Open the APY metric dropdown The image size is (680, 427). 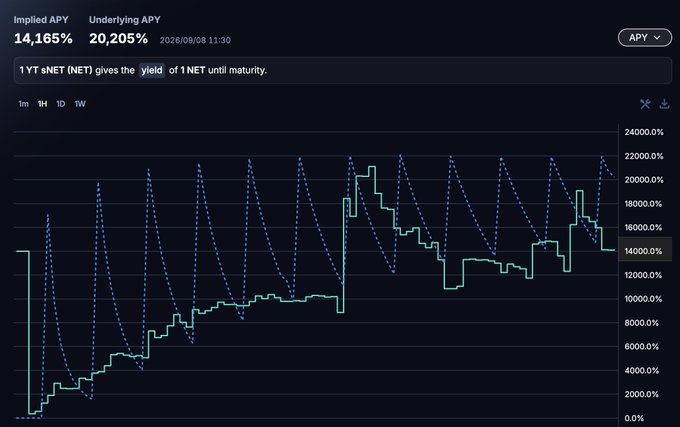[x=645, y=38]
